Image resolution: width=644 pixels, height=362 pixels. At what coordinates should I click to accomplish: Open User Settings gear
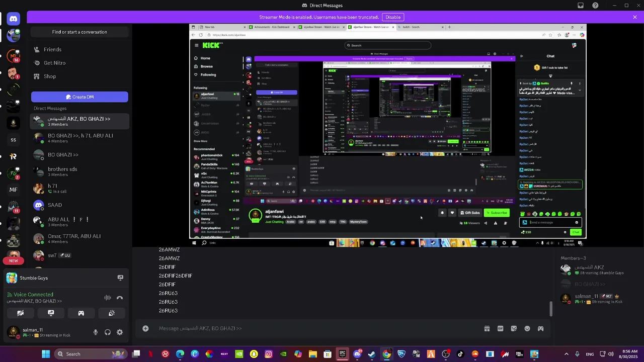point(120,332)
